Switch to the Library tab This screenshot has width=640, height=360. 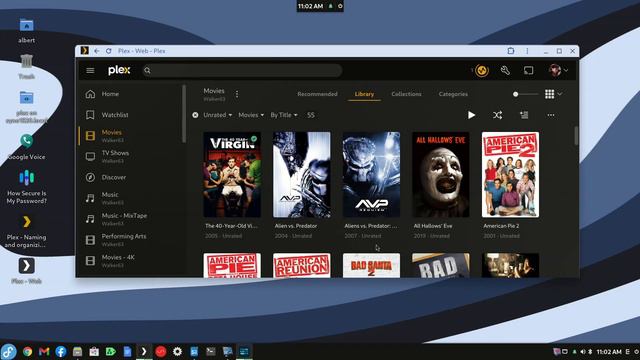364,94
